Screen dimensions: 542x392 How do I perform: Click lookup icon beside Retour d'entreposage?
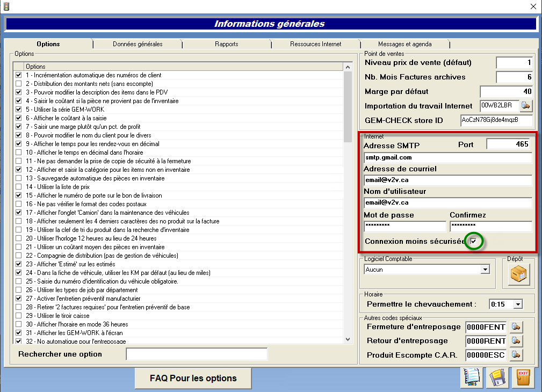[x=516, y=341]
